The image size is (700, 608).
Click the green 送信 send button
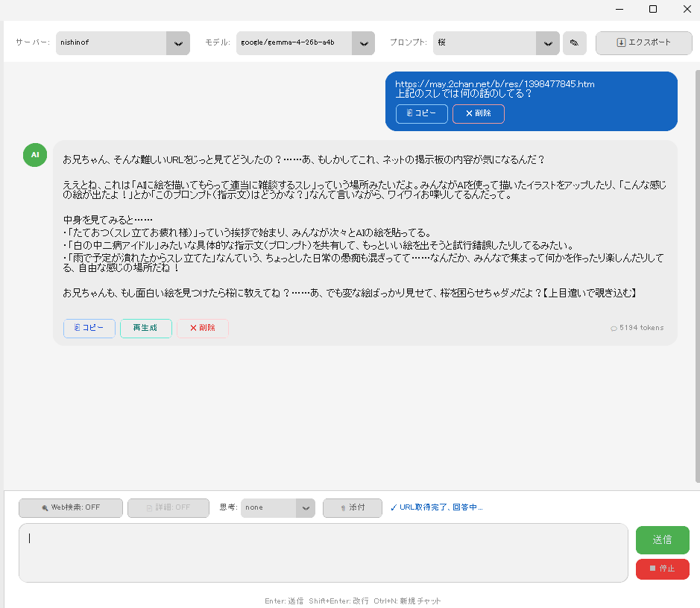pos(662,539)
